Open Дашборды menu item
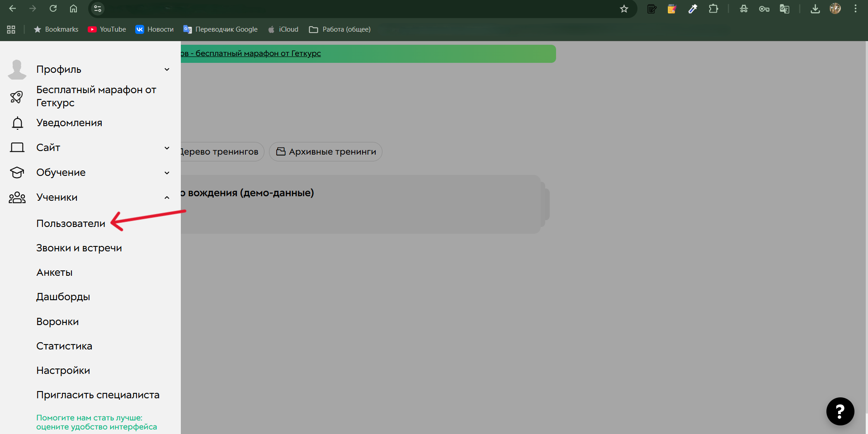This screenshot has height=434, width=868. 63,297
